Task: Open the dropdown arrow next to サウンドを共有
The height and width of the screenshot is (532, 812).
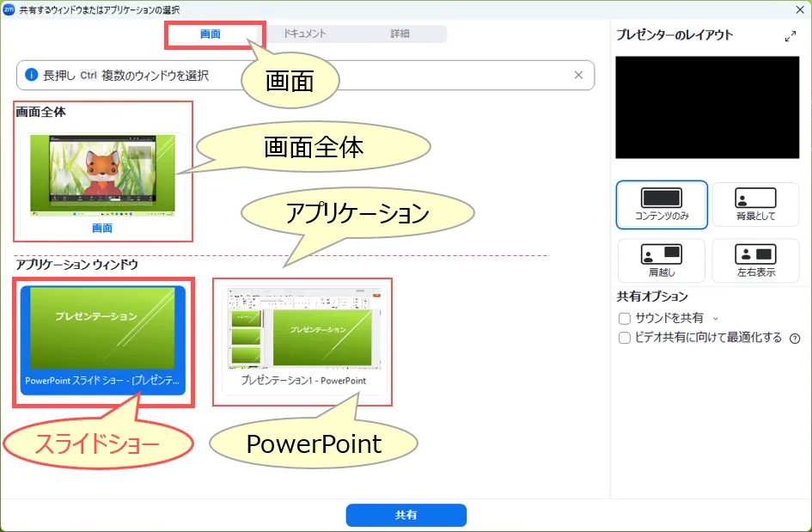Action: point(716,319)
